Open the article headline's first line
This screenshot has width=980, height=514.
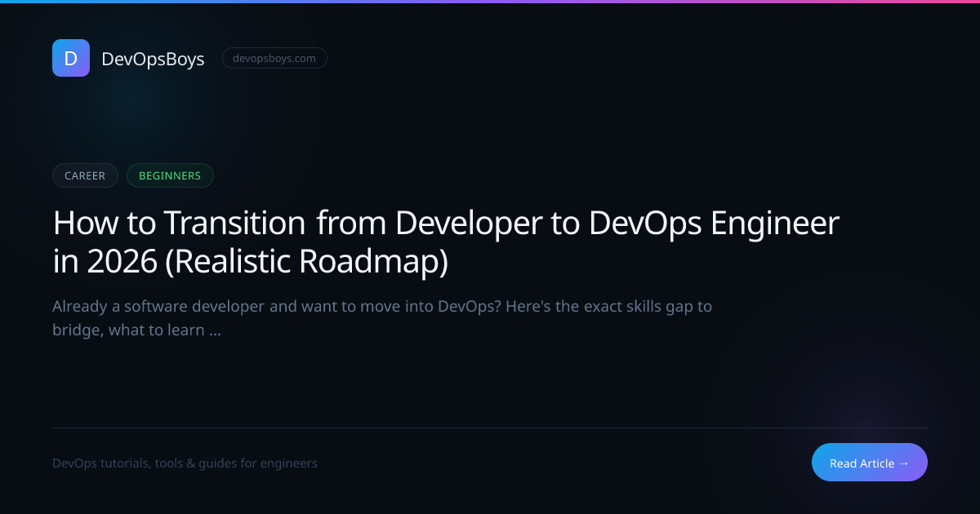pos(445,224)
